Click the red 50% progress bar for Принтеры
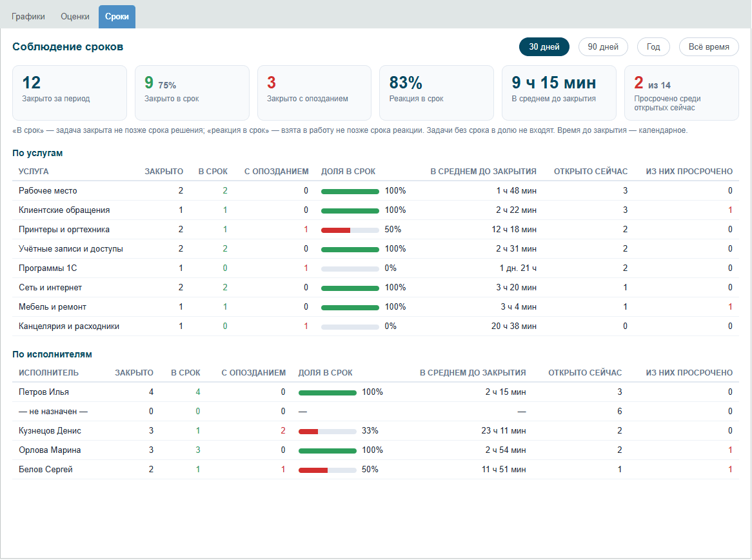 tap(350, 230)
